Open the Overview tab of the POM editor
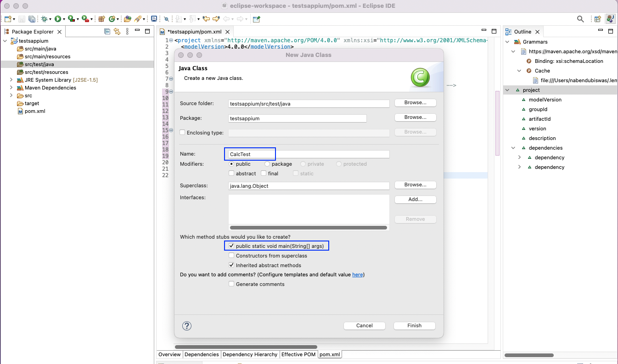618x364 pixels. click(x=169, y=354)
